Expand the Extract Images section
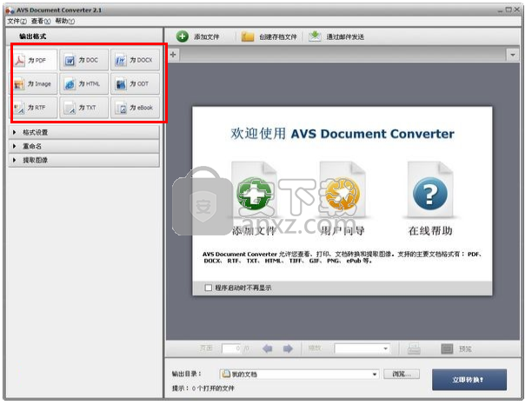The image size is (532, 404). (x=83, y=160)
